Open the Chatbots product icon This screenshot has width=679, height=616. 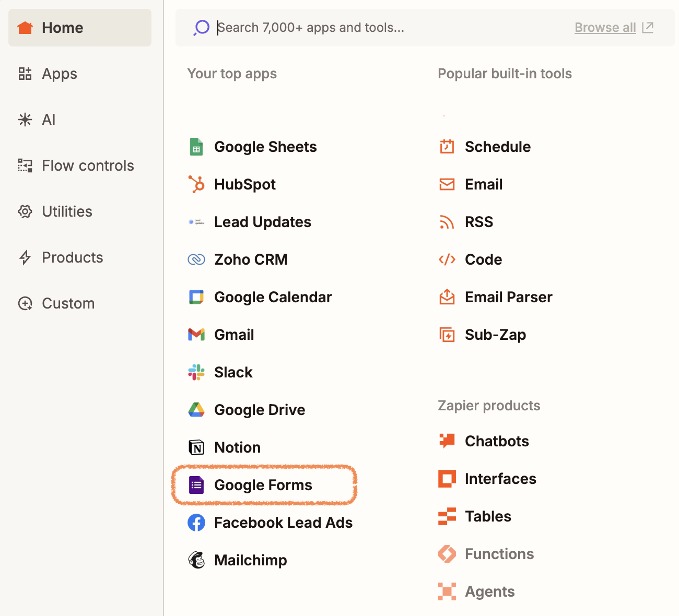pyautogui.click(x=447, y=441)
